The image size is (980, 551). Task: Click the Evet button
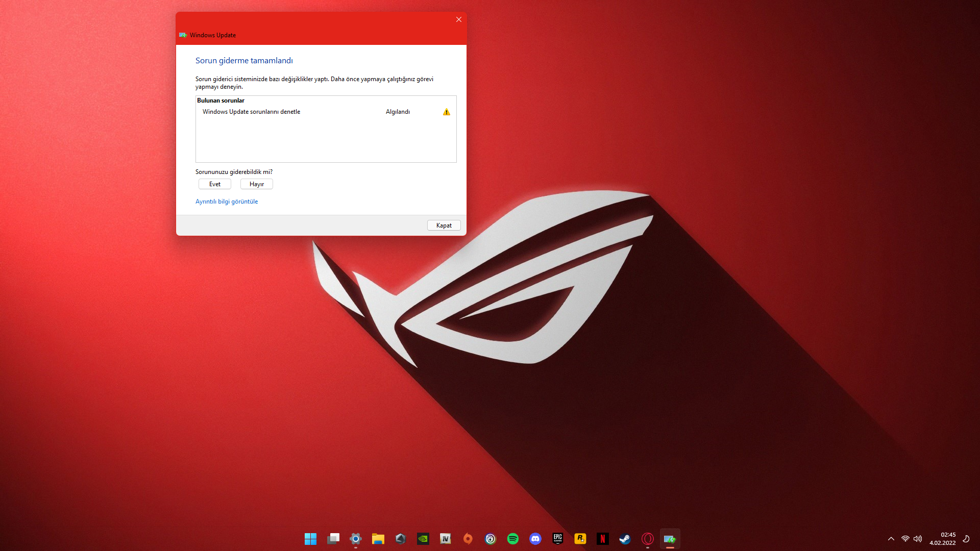point(214,184)
